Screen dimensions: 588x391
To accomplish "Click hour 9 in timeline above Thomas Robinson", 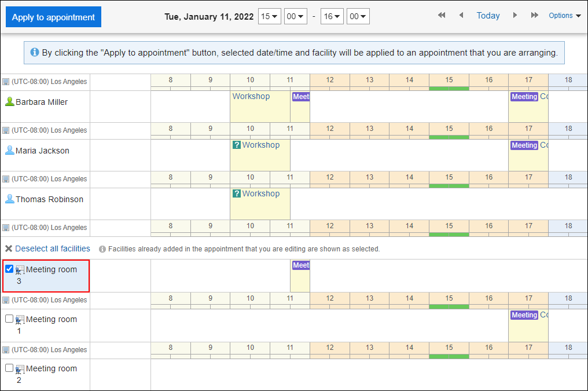I will click(211, 177).
